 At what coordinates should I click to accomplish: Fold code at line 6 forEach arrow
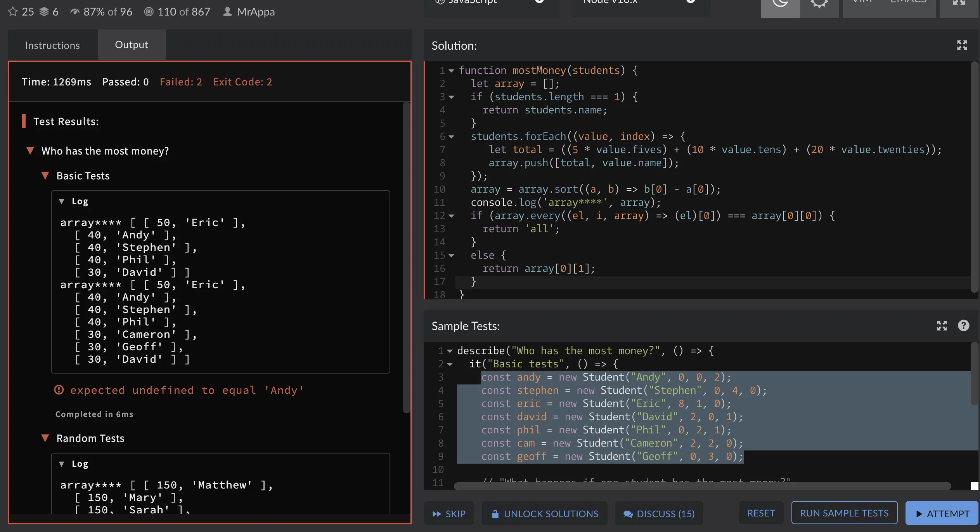click(451, 137)
